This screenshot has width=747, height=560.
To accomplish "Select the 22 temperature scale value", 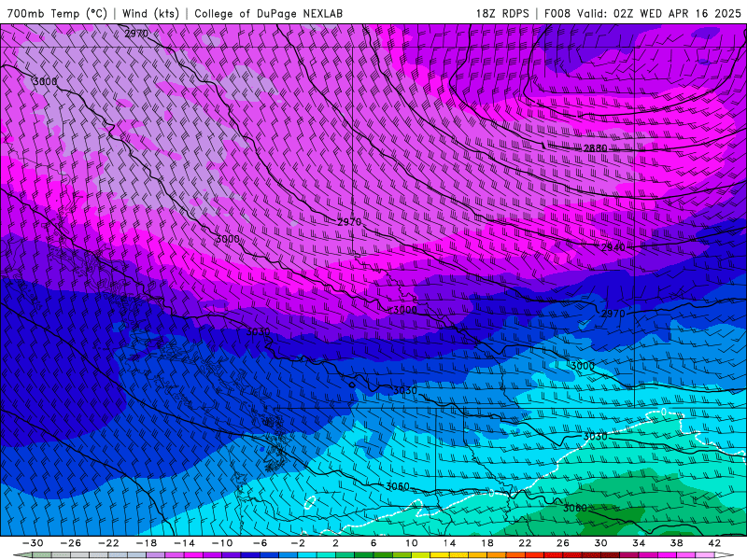I will [x=525, y=543].
